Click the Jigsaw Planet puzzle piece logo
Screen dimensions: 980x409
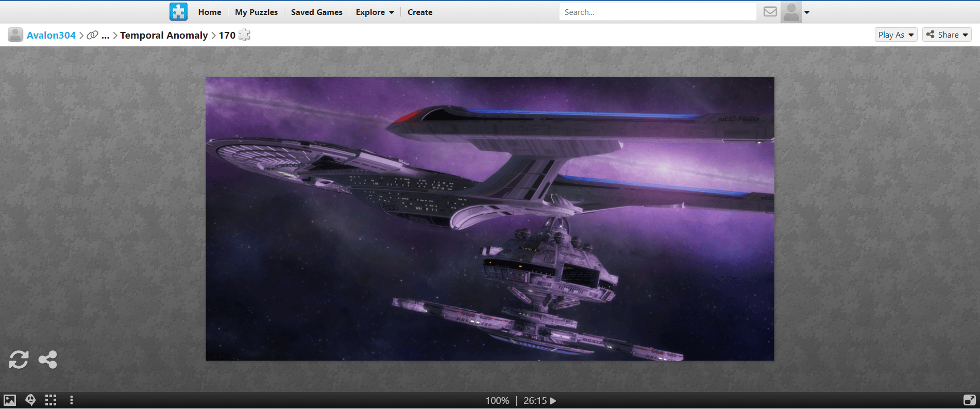coord(178,12)
